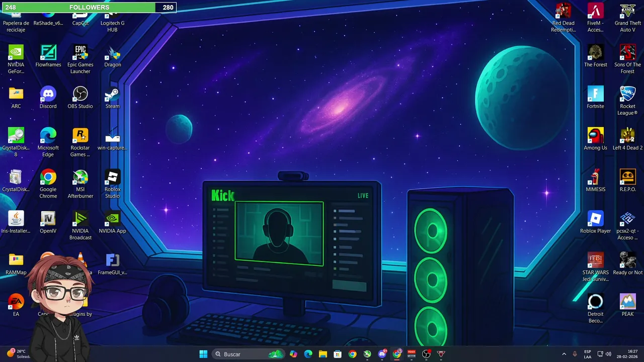Open the CrystalDisk 8 shortcut
The image size is (644, 362).
(16, 143)
